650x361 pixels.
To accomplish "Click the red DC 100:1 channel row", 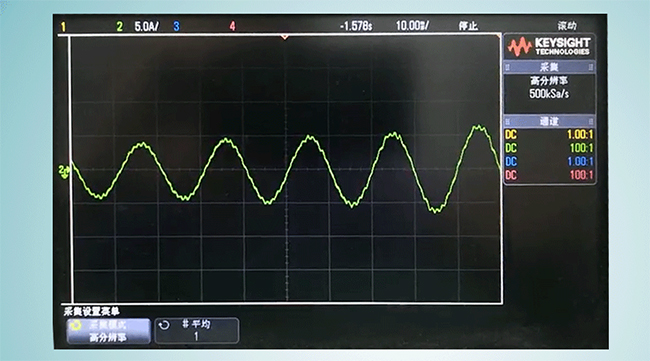I will tap(549, 175).
